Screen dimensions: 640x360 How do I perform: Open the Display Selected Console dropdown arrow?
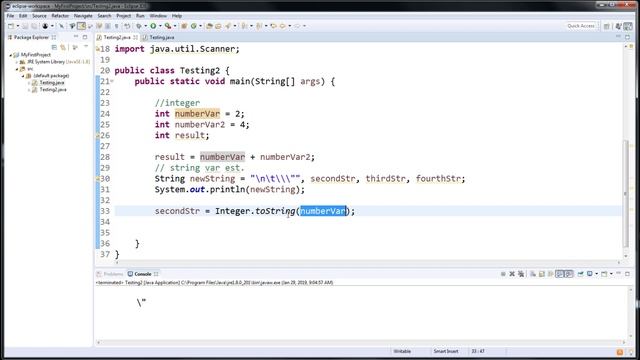coord(596,274)
